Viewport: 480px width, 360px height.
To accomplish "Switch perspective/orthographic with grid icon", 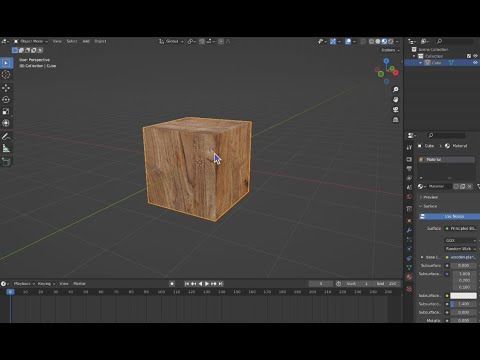I will pyautogui.click(x=395, y=119).
